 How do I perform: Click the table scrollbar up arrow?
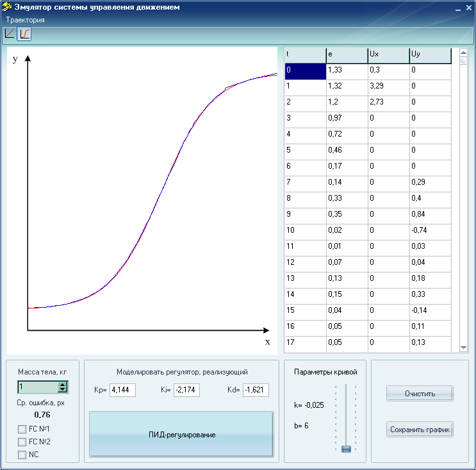coord(463,53)
